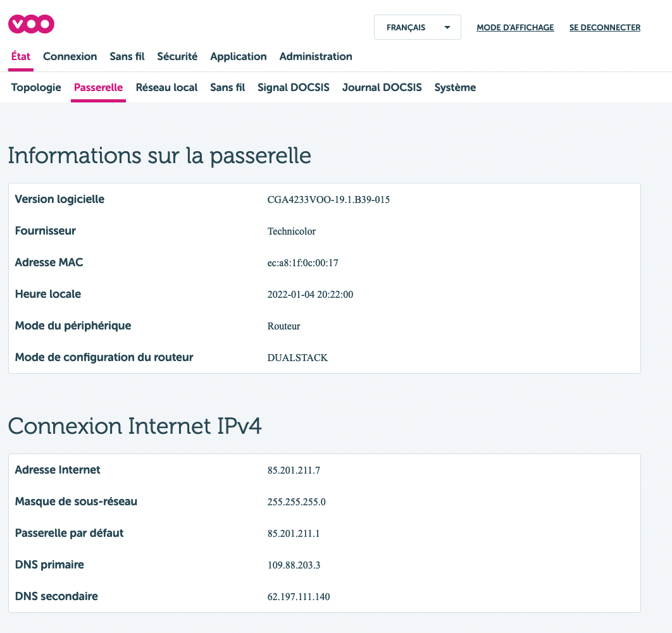Click SE DECONNECTER to log out
Screen dimensions: 672x633
(605, 28)
